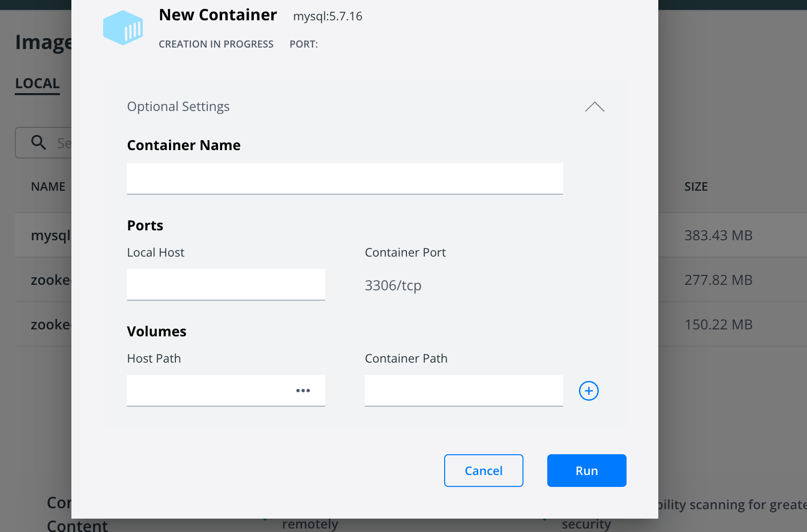Select the NAME column header
This screenshot has width=807, height=532.
tap(48, 186)
